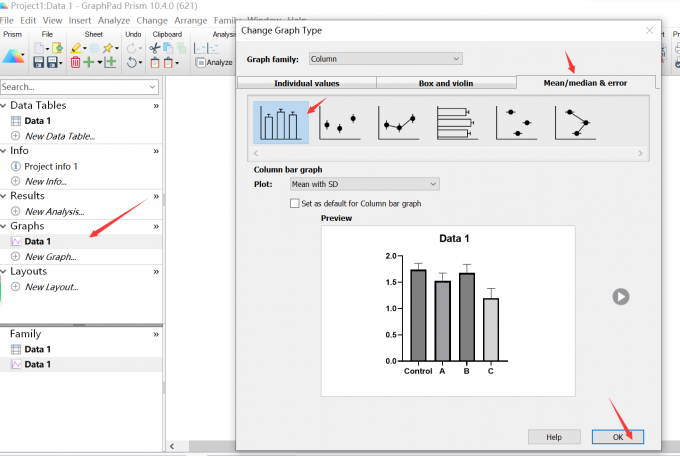Choose the scatter dot with error bars graph

[x=339, y=123]
